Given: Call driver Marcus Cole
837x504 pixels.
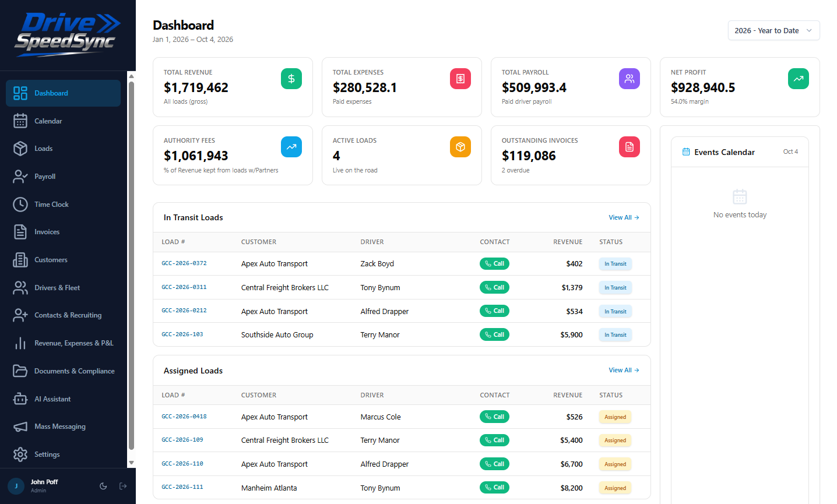Looking at the screenshot, I should [x=494, y=417].
